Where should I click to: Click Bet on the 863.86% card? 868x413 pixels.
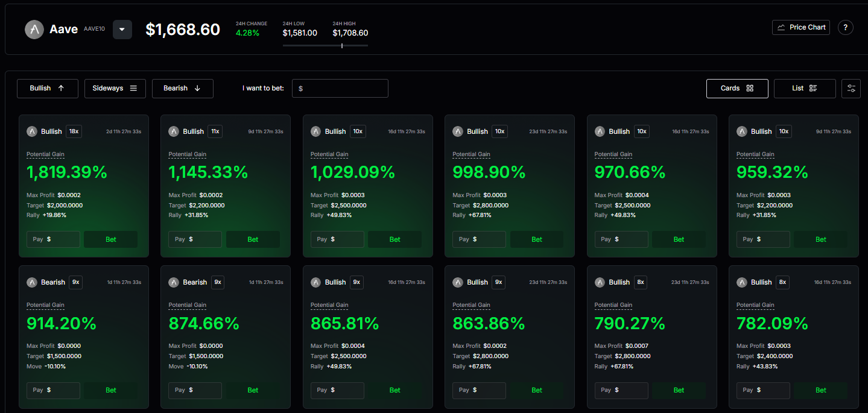click(x=537, y=390)
